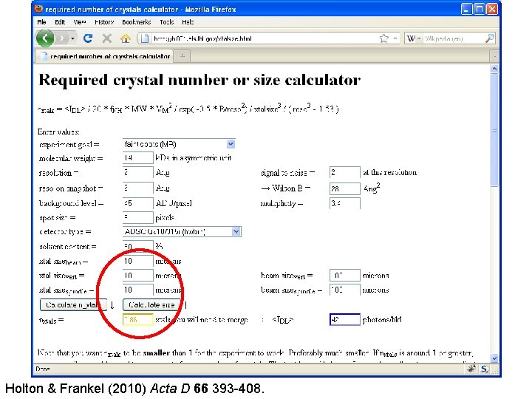
Task: Go to the home page icon
Action: coord(126,38)
